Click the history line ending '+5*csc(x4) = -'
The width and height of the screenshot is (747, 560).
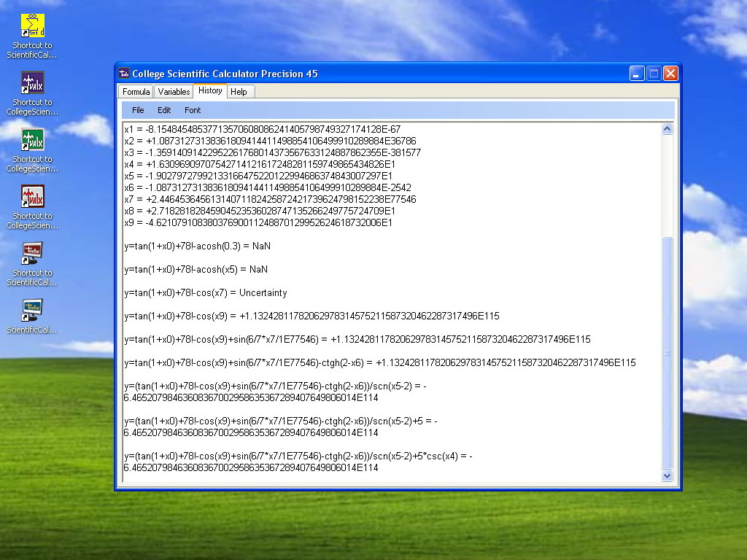(298, 456)
